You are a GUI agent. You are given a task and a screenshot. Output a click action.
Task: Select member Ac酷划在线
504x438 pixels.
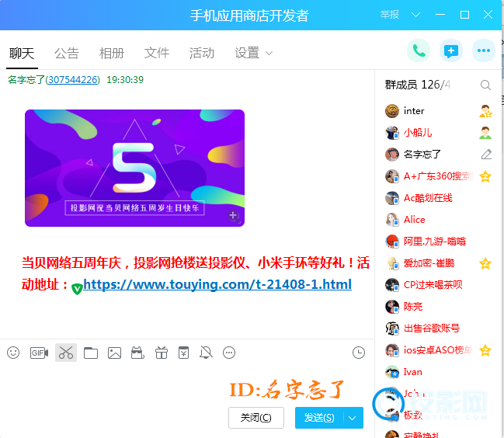point(428,198)
